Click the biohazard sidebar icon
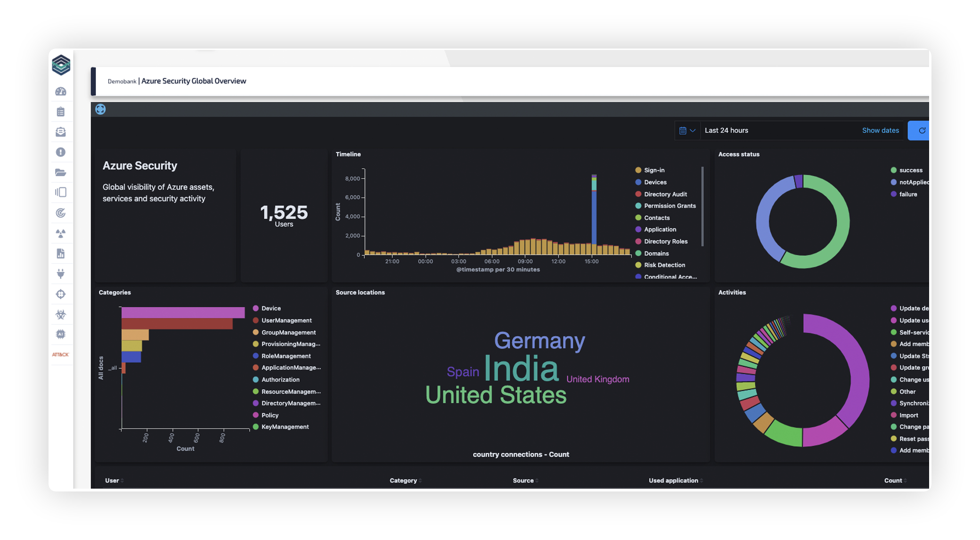 pyautogui.click(x=61, y=314)
